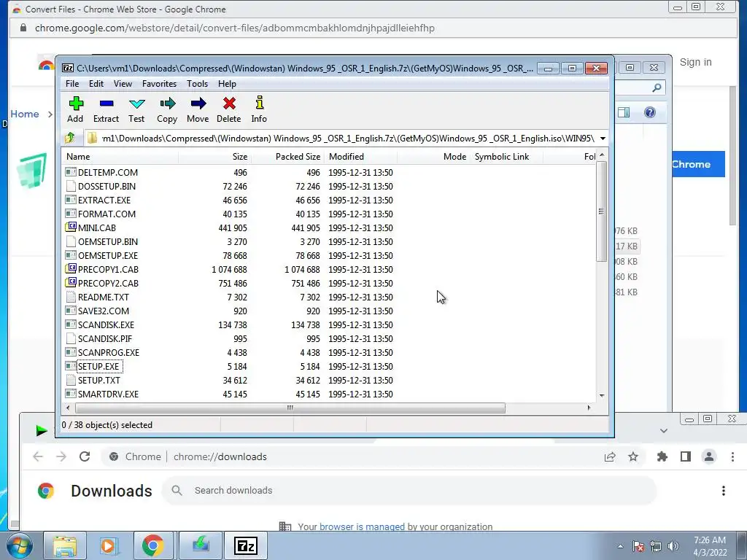This screenshot has height=560, width=747.
Task: Select the SETUP.EXE row
Action: 329,366
